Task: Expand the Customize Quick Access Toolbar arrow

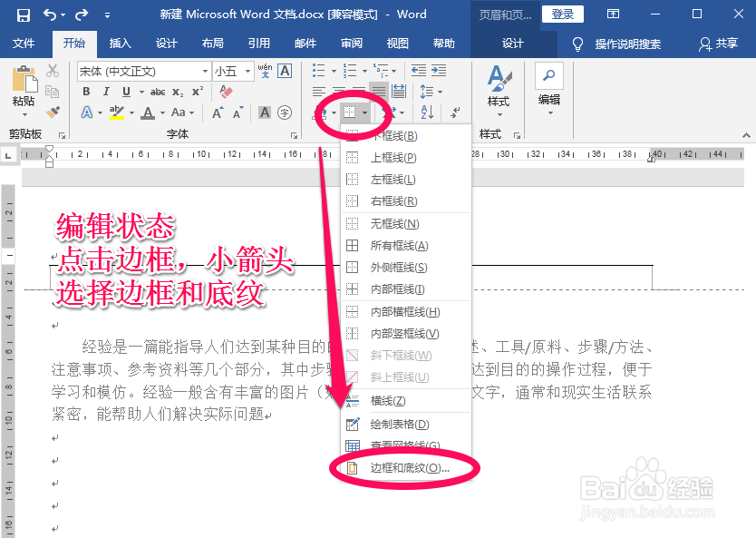Action: click(x=107, y=15)
